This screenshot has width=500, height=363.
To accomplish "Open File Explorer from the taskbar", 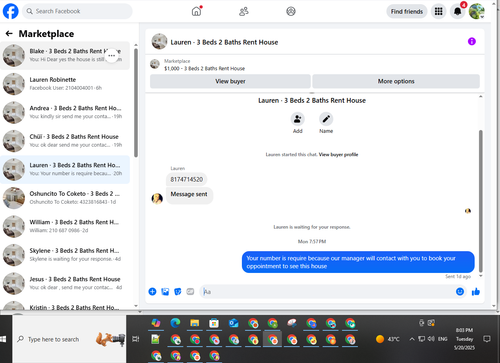I will point(195,323).
